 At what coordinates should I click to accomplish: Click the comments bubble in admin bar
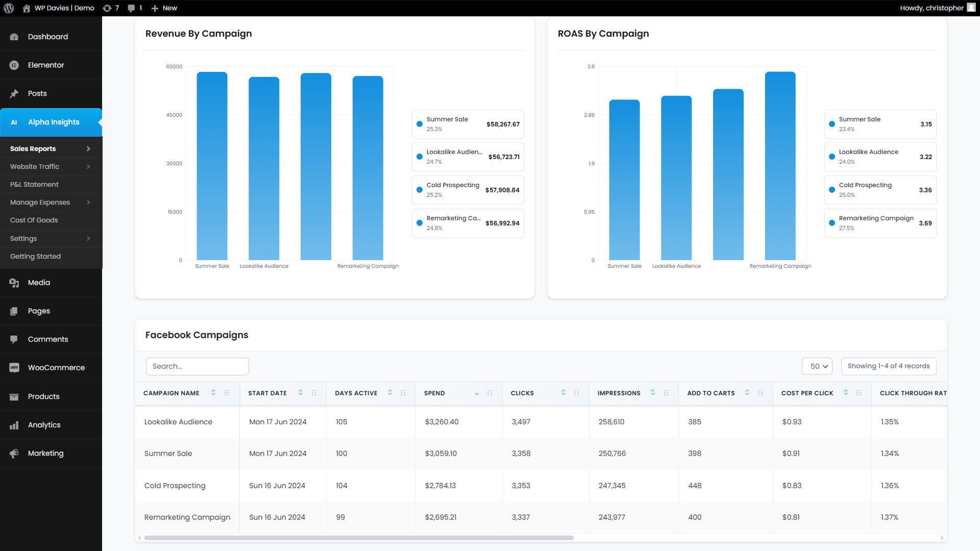pos(132,8)
